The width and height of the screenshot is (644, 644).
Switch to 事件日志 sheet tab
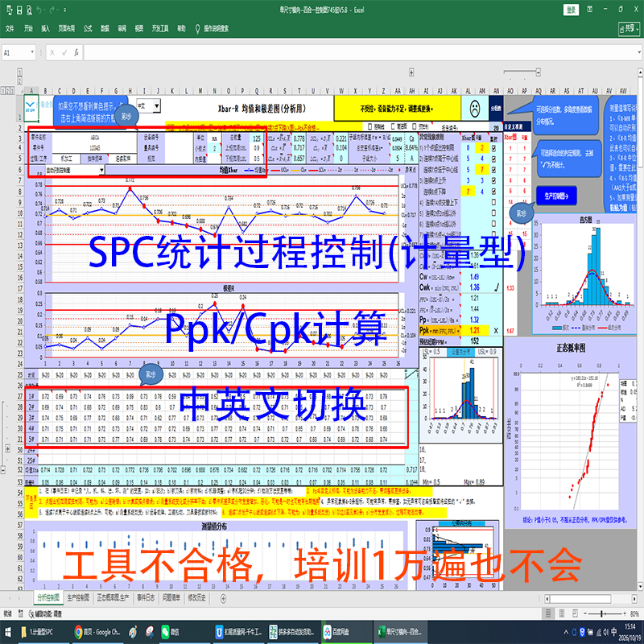[x=146, y=597]
